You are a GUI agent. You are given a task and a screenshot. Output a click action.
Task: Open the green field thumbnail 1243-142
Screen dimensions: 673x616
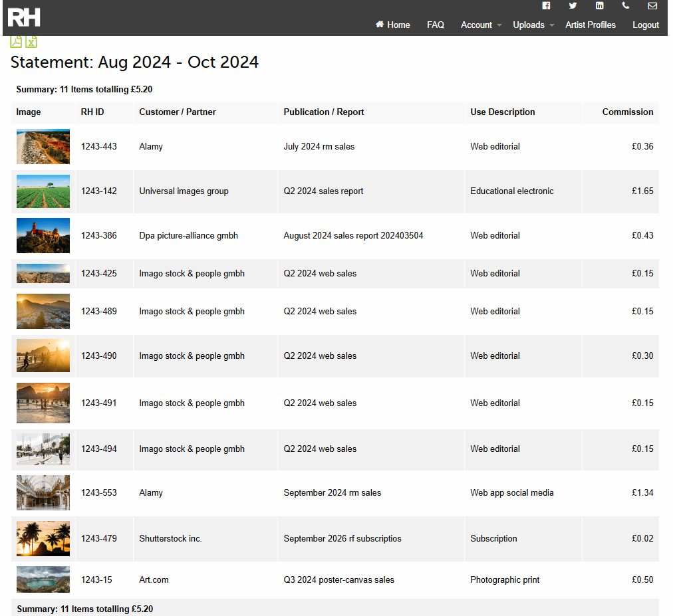(43, 191)
